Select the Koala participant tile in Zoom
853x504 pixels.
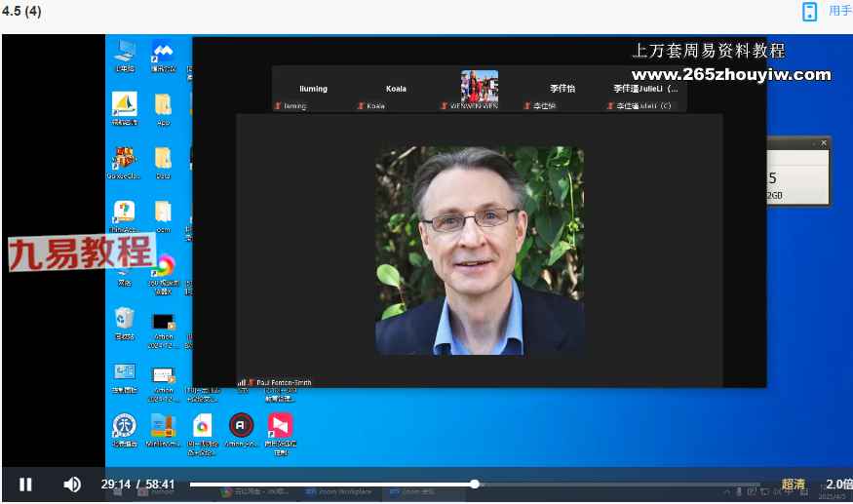396,89
